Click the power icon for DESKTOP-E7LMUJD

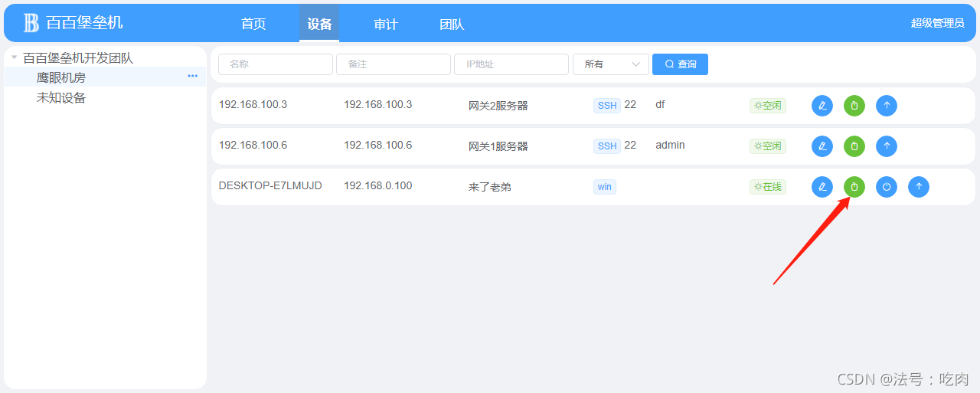[x=887, y=187]
